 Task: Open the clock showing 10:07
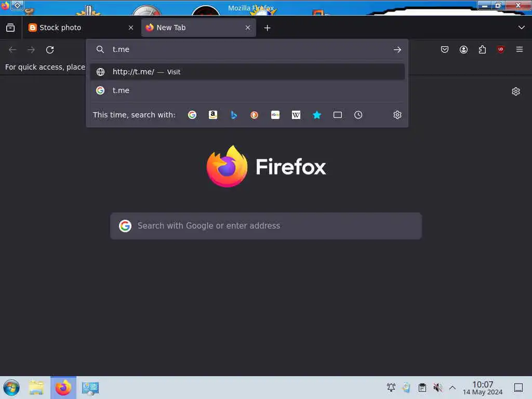click(x=483, y=388)
